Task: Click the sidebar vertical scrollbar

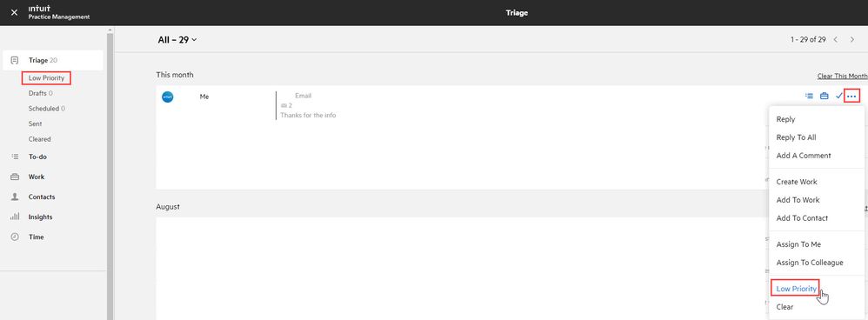Action: click(x=110, y=176)
